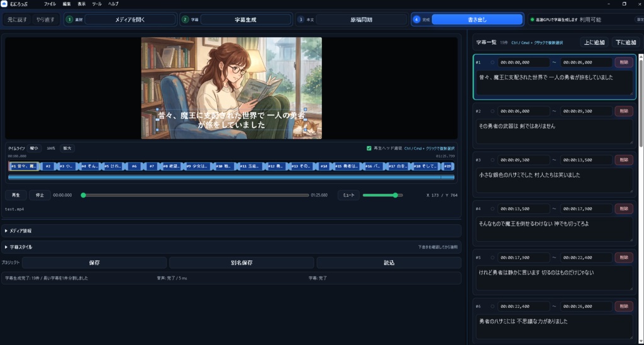644x345 pixels.
Task: Click the test.mp4 file name
Action: (x=14, y=209)
